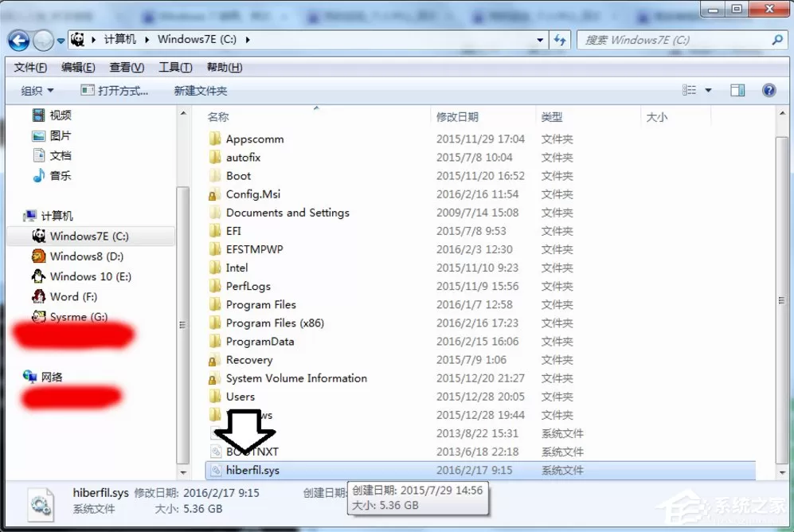Image resolution: width=794 pixels, height=532 pixels.
Task: Click the 打开方式... button
Action: [x=115, y=91]
